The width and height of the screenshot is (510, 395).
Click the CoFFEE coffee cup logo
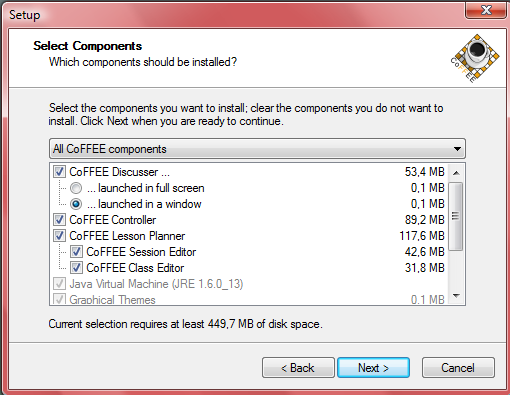point(475,58)
